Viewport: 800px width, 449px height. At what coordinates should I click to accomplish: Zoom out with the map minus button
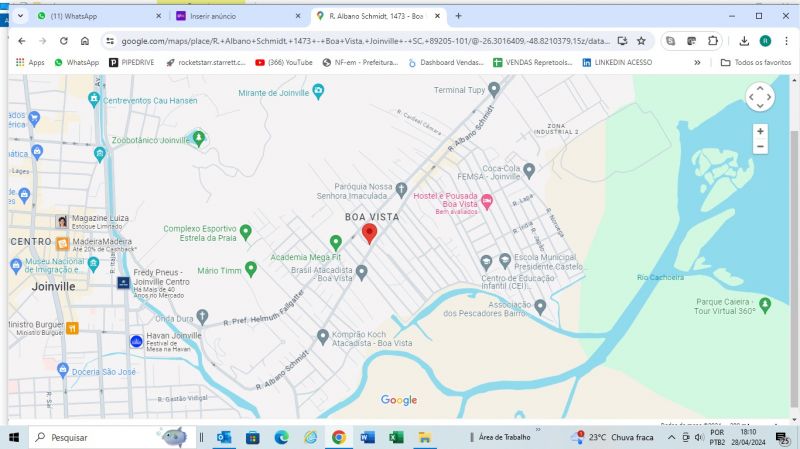click(x=760, y=146)
